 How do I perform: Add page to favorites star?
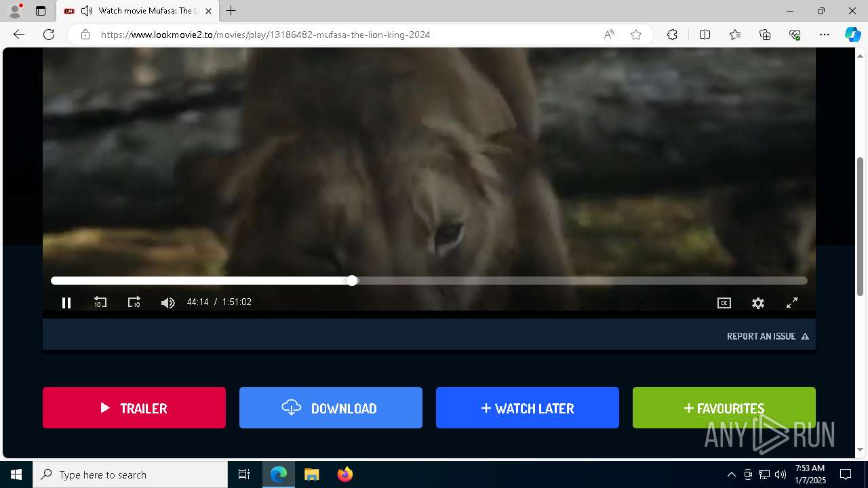(x=636, y=35)
